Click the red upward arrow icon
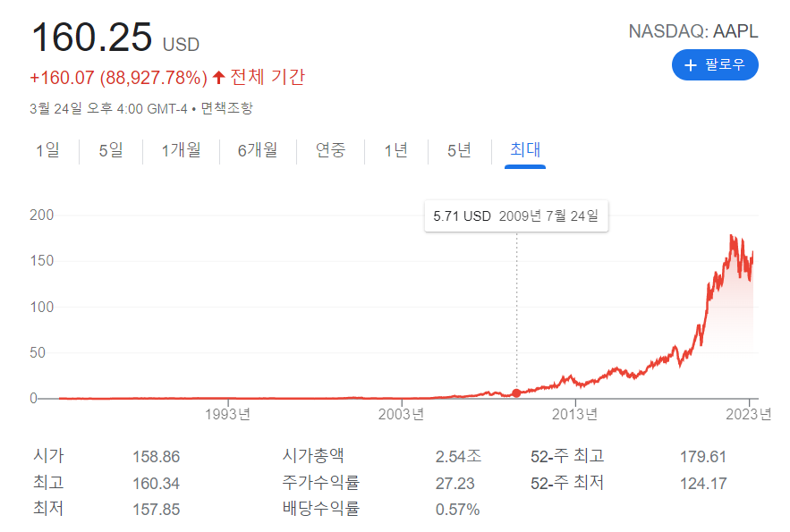This screenshot has width=790, height=532. click(218, 77)
